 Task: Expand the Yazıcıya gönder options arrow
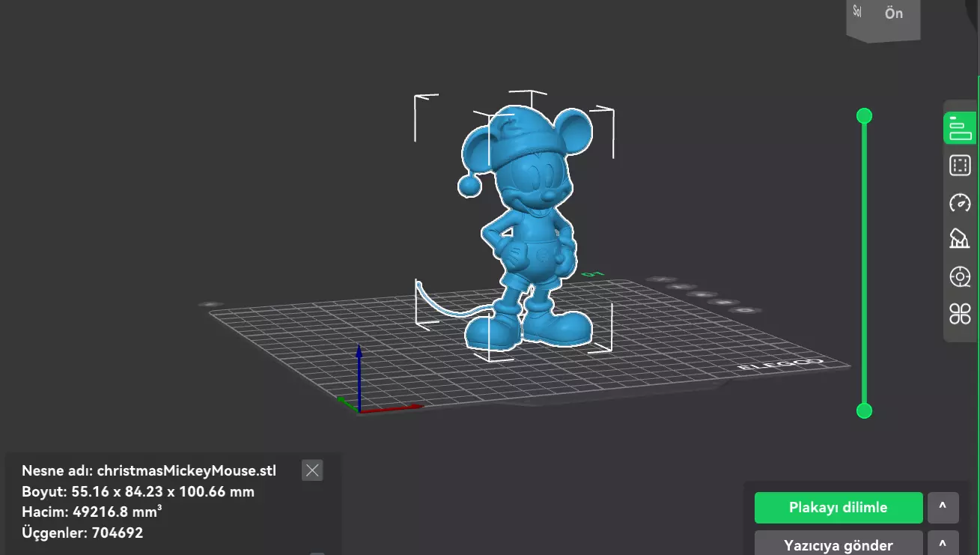tap(943, 544)
